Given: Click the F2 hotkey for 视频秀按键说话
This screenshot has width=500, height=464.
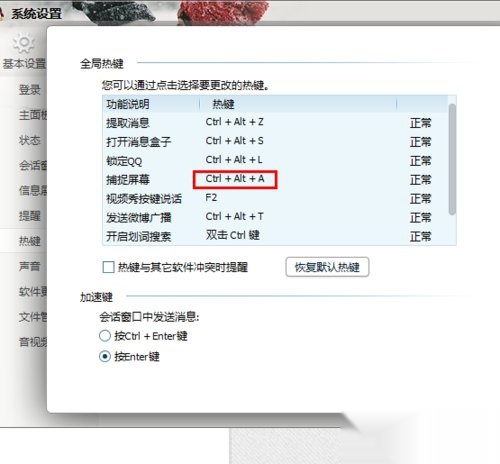Looking at the screenshot, I should tap(211, 198).
